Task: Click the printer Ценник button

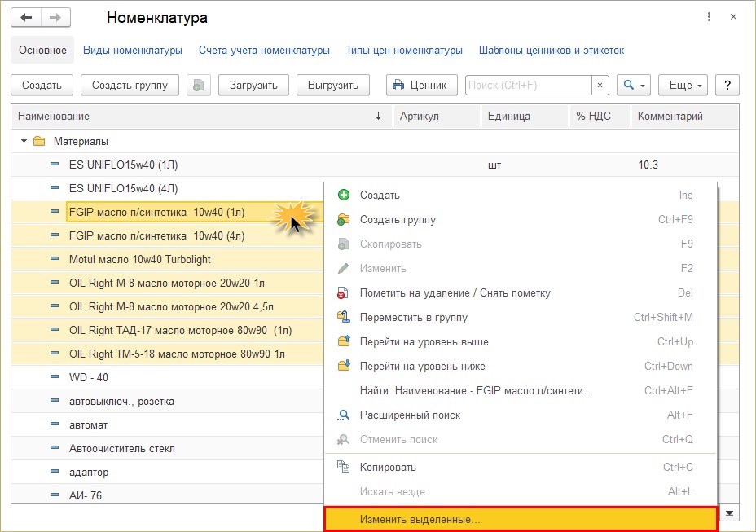Action: click(x=421, y=86)
